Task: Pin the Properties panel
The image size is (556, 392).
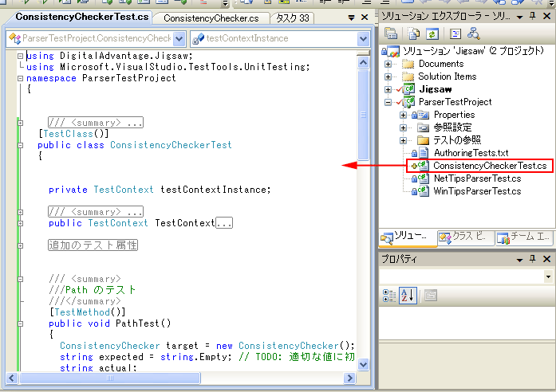Action: pos(533,259)
